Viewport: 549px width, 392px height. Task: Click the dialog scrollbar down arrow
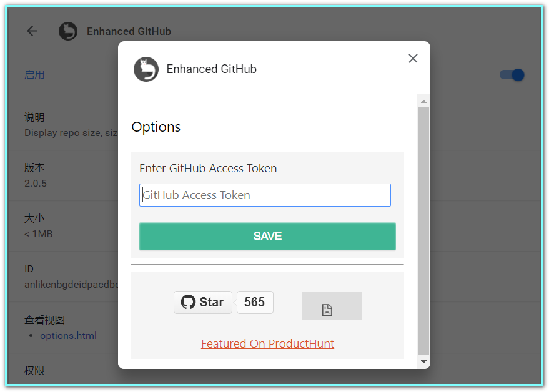coord(423,361)
